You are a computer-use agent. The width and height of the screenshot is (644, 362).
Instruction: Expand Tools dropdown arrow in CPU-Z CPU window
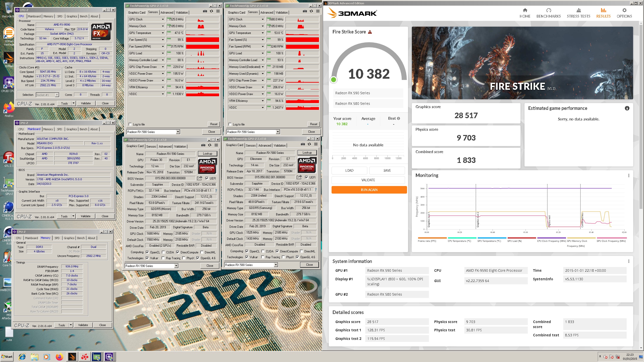[73, 103]
